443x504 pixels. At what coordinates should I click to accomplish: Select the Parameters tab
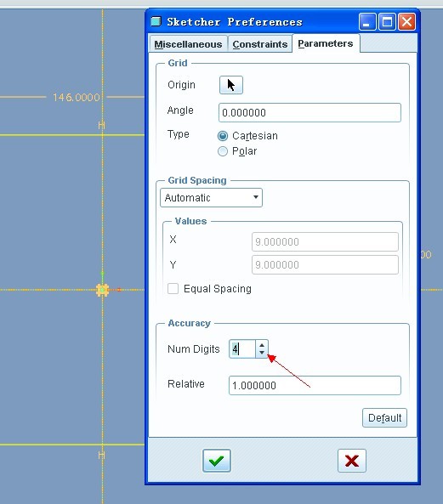click(x=326, y=43)
